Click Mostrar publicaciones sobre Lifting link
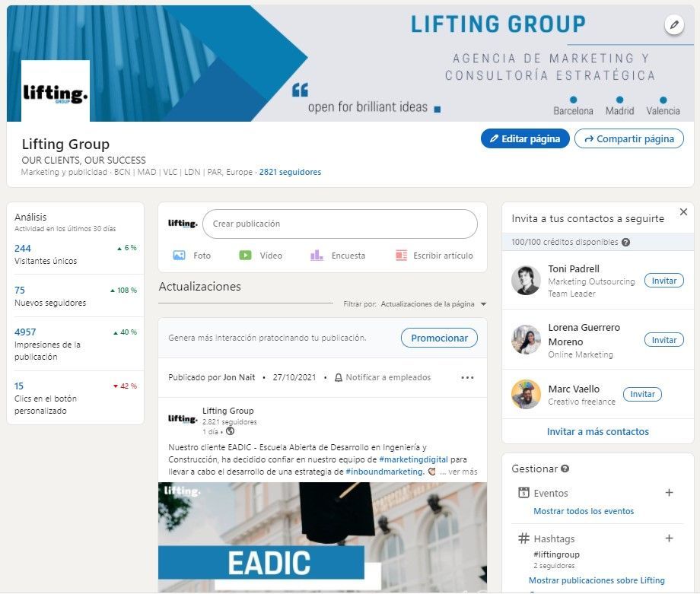Image resolution: width=700 pixels, height=594 pixels. 597,580
